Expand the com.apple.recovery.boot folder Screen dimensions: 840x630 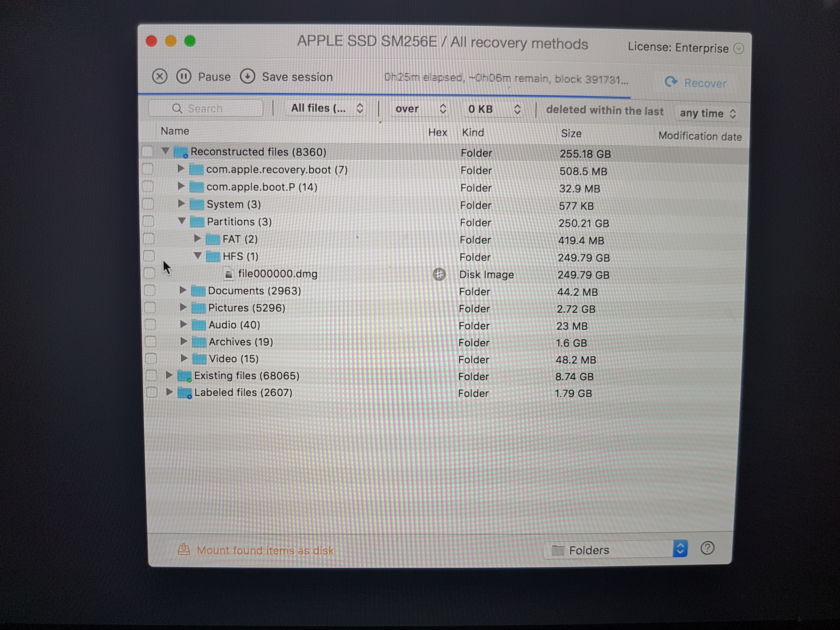pos(181,169)
